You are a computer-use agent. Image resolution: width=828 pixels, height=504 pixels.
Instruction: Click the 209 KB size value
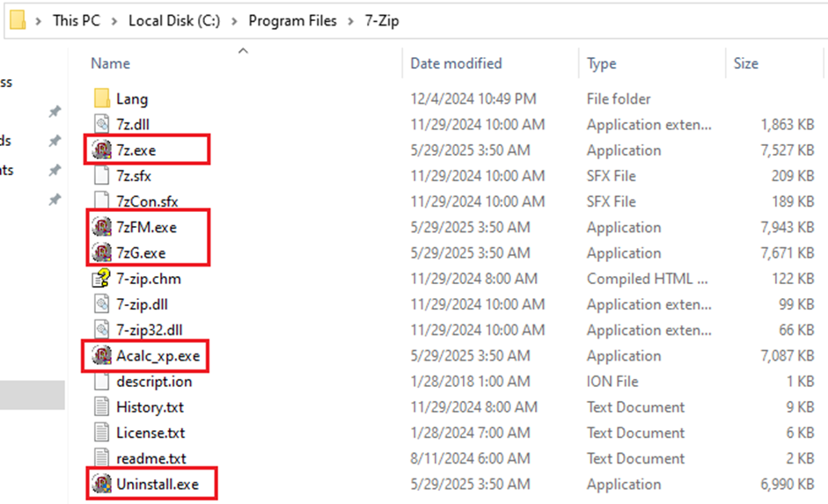pos(793,176)
